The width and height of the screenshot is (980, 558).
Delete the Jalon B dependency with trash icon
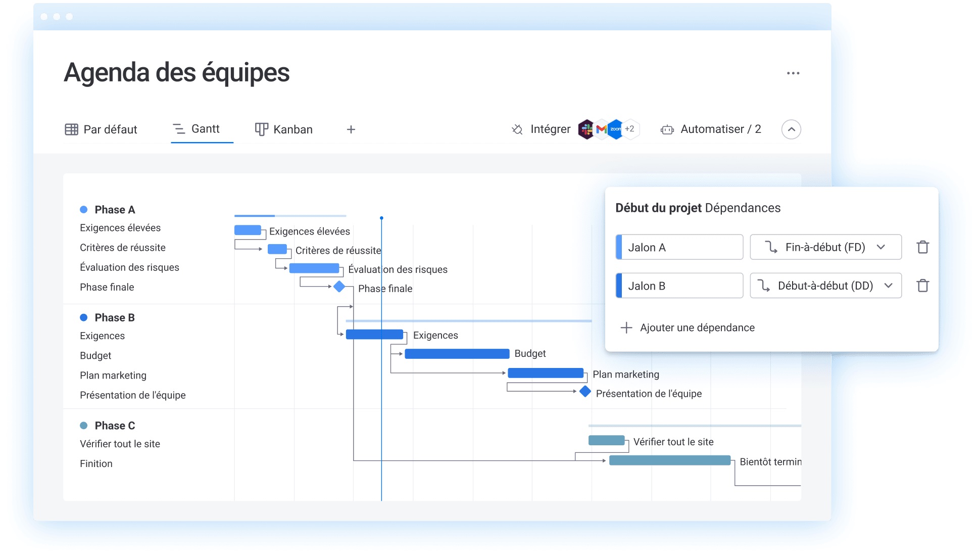coord(922,286)
